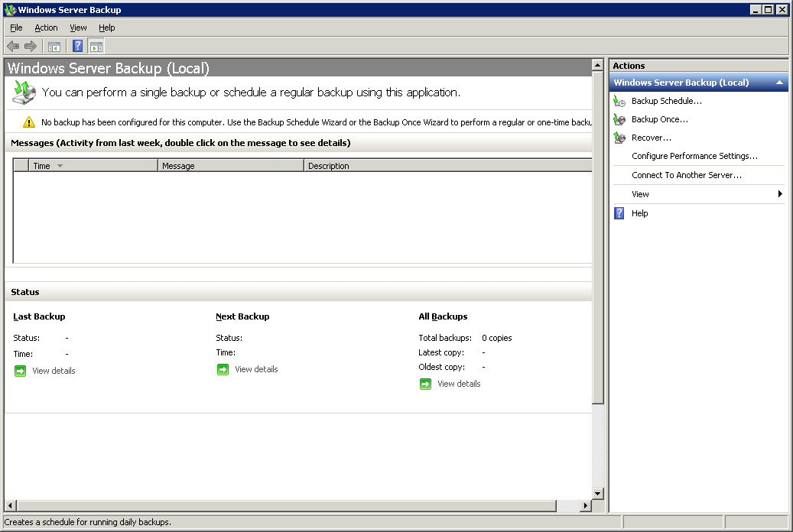
Task: Open Backup Schedule wizard
Action: (x=667, y=101)
